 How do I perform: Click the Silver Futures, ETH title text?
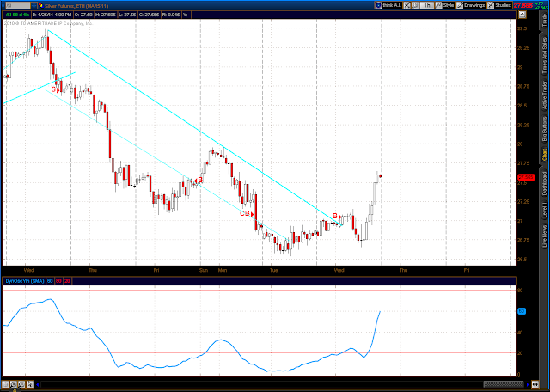(x=75, y=5)
